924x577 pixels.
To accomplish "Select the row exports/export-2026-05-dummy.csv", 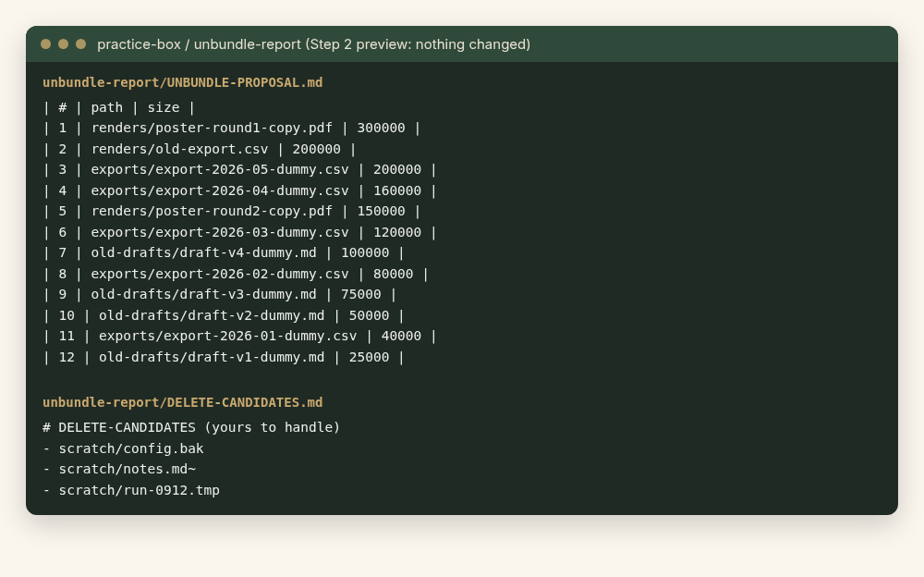I will click(x=239, y=169).
